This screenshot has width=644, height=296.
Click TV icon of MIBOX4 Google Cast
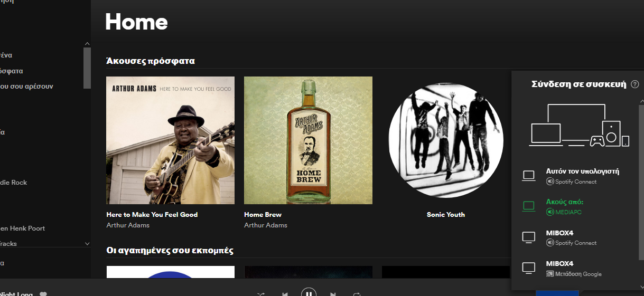529,268
